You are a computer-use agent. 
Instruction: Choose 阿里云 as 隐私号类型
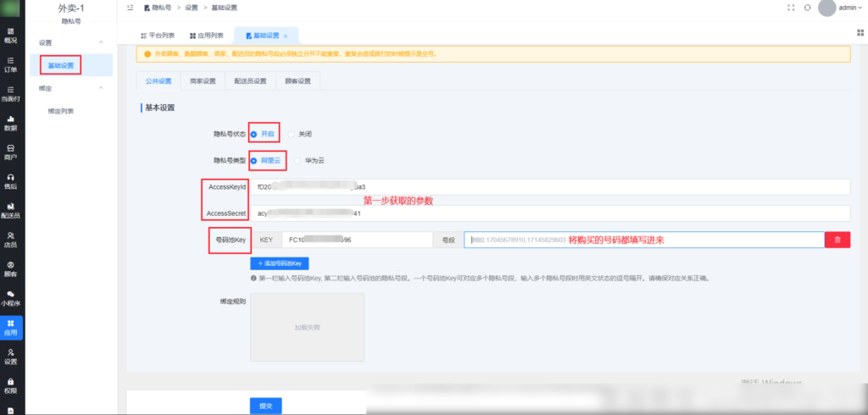[266, 161]
